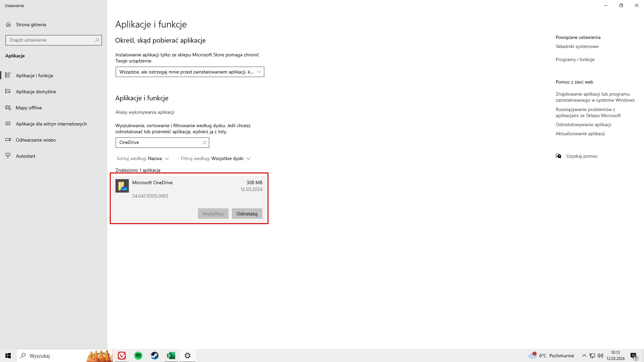Open Steam from the taskbar
The height and width of the screenshot is (362, 644).
pos(155,356)
